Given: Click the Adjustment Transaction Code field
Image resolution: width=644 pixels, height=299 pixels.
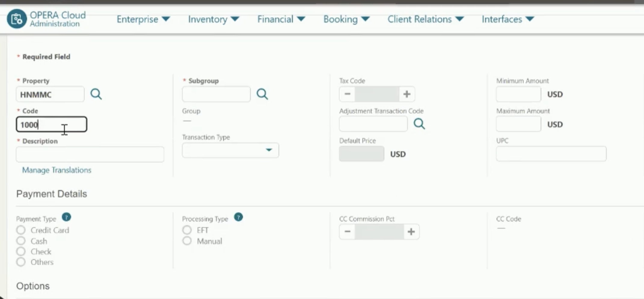Looking at the screenshot, I should pyautogui.click(x=373, y=124).
